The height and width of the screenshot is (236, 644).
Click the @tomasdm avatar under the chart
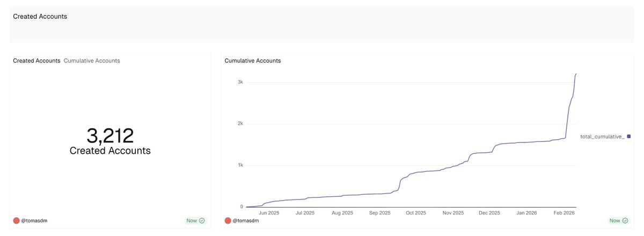point(228,220)
